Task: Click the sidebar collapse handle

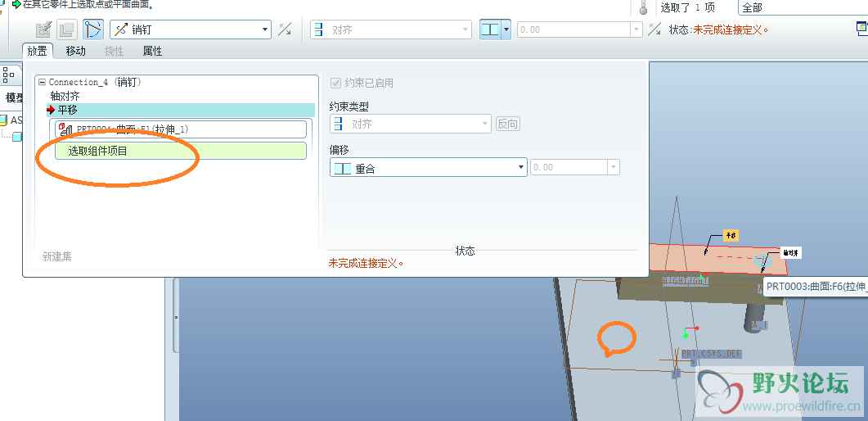Action: pos(176,317)
